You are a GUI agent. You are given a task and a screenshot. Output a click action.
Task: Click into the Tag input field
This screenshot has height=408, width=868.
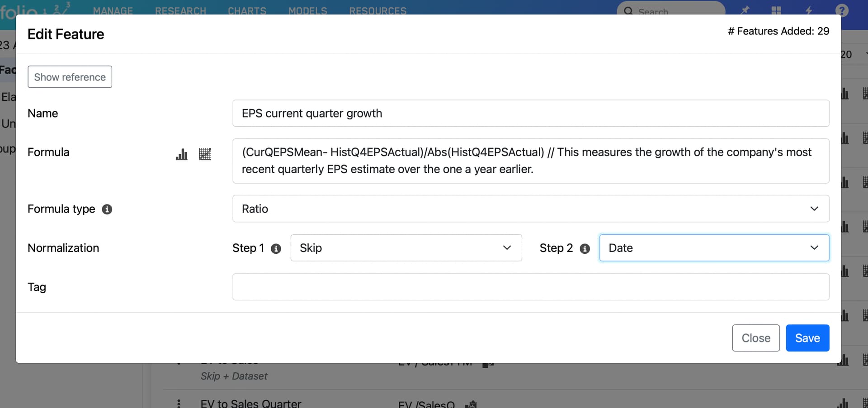tap(530, 287)
